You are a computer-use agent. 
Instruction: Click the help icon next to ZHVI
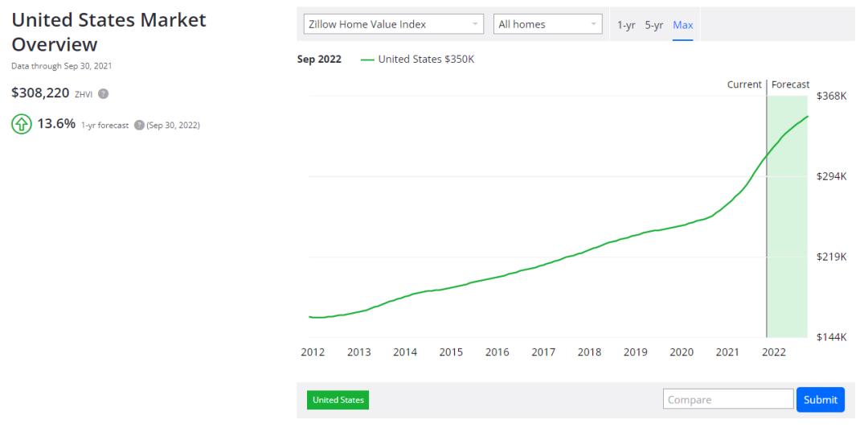click(x=104, y=94)
